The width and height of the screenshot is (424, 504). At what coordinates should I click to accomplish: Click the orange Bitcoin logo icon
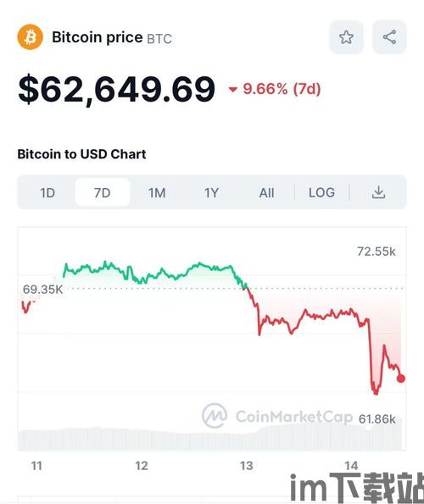pos(30,37)
